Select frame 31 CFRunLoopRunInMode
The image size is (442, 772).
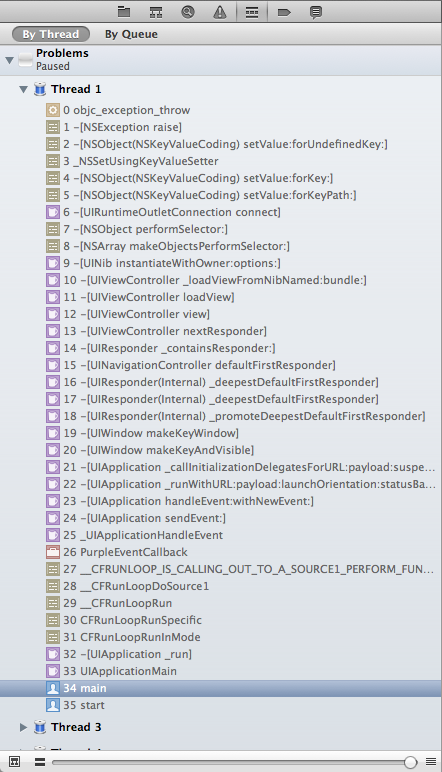click(x=221, y=637)
